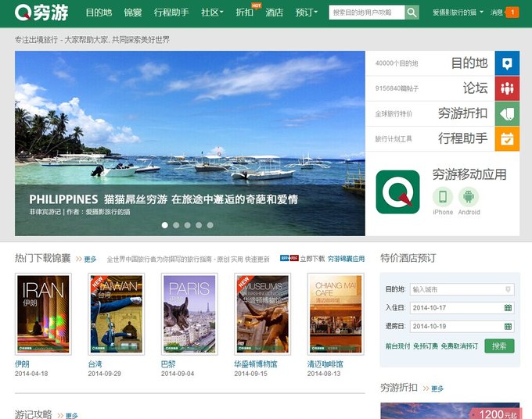Click the green 搜索 hotel search button
Viewport: 532px width, 419px height.
499,346
